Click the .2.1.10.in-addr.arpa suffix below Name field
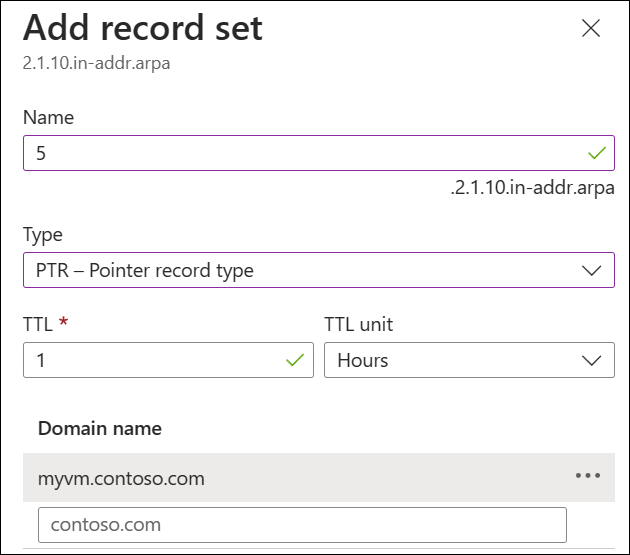630x555 pixels. [532, 189]
